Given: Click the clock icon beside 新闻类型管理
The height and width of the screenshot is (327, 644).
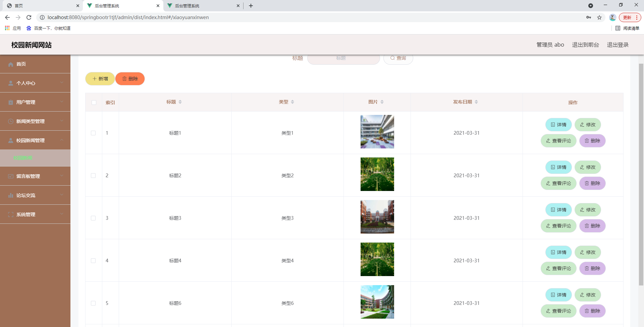Looking at the screenshot, I should (10, 121).
